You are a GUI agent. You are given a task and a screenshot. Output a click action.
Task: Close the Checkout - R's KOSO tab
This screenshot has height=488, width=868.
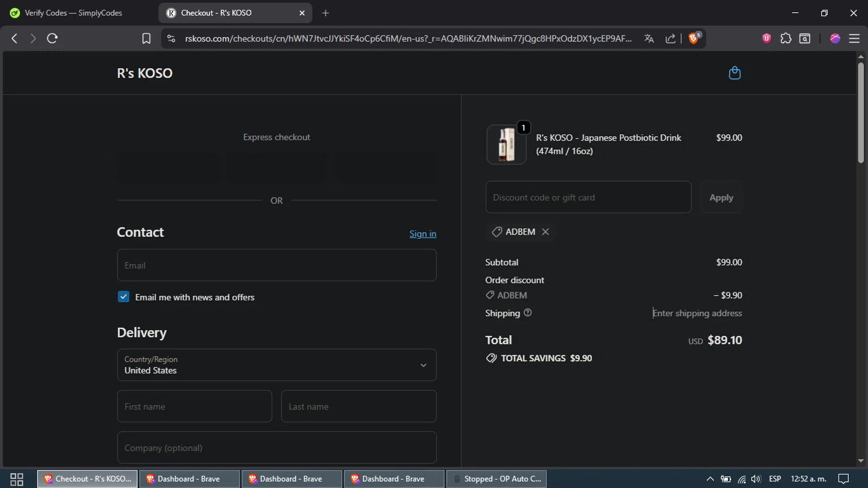302,13
